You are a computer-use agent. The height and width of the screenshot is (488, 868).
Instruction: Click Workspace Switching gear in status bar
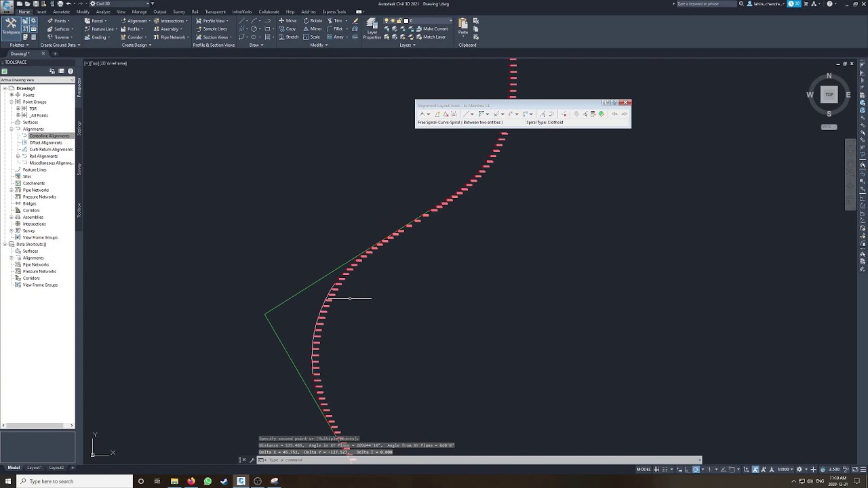click(x=799, y=469)
